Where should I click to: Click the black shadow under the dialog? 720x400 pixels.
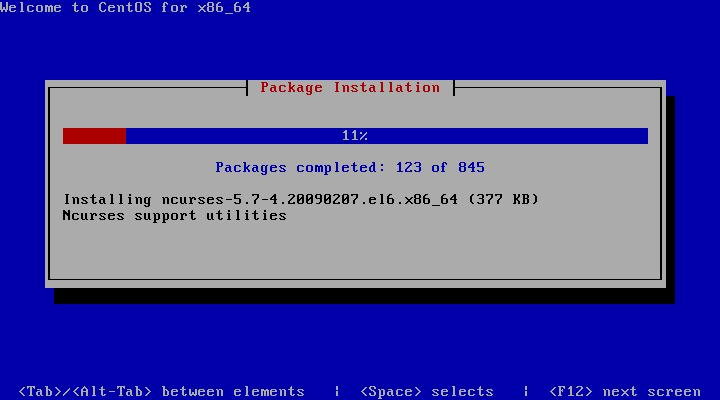click(364, 296)
